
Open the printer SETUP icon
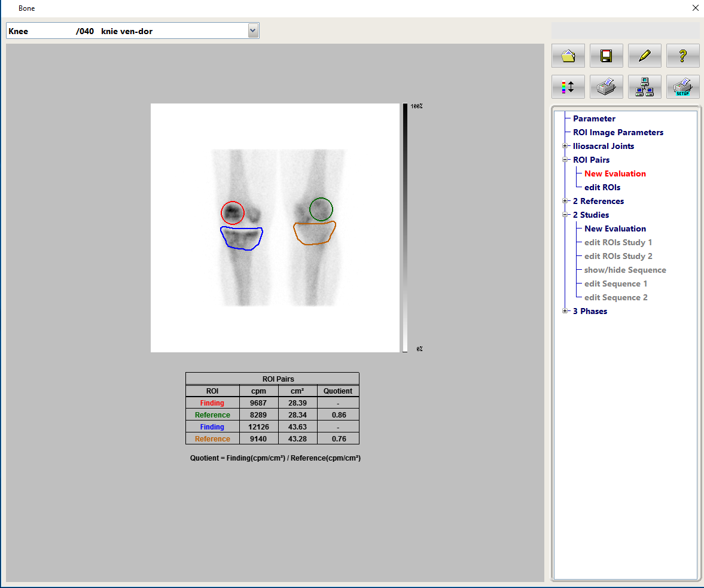point(682,87)
